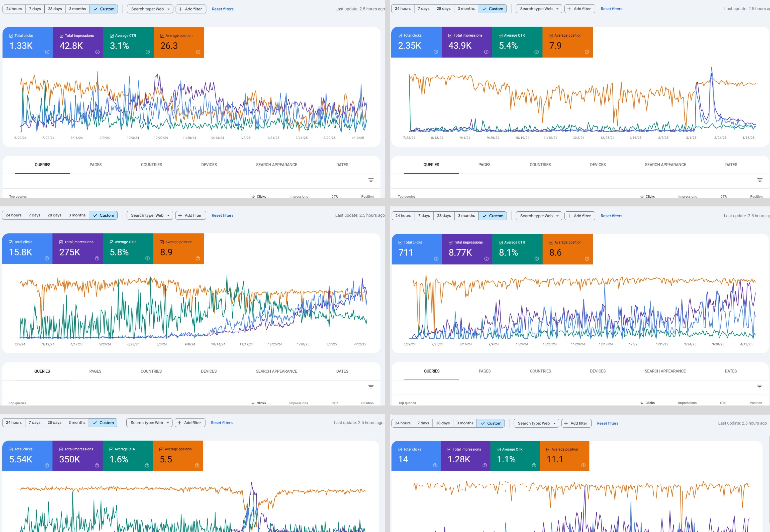Click help icon on the 350K Total impressions card
Viewport: 770px width, 532px height.
point(97,465)
